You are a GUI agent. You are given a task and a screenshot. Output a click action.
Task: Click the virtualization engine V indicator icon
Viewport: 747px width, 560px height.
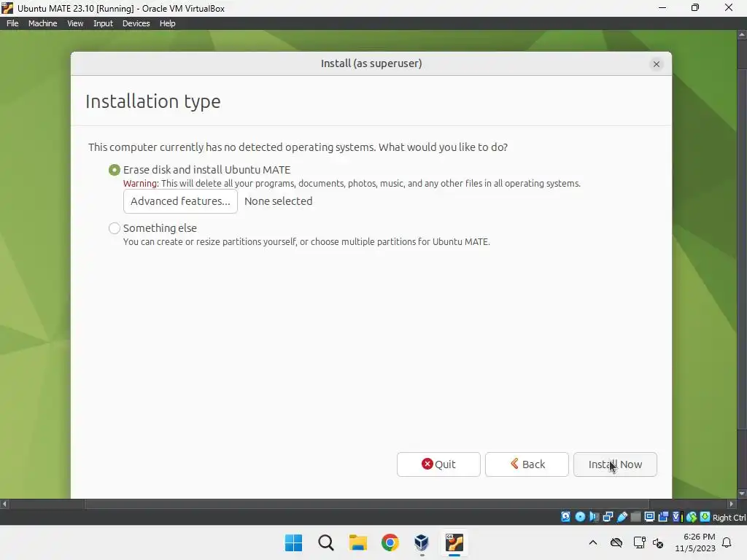click(677, 517)
